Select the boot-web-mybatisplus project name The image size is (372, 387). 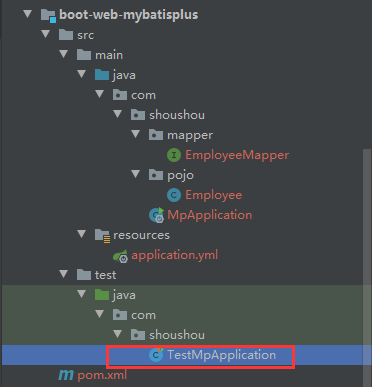pyautogui.click(x=129, y=15)
